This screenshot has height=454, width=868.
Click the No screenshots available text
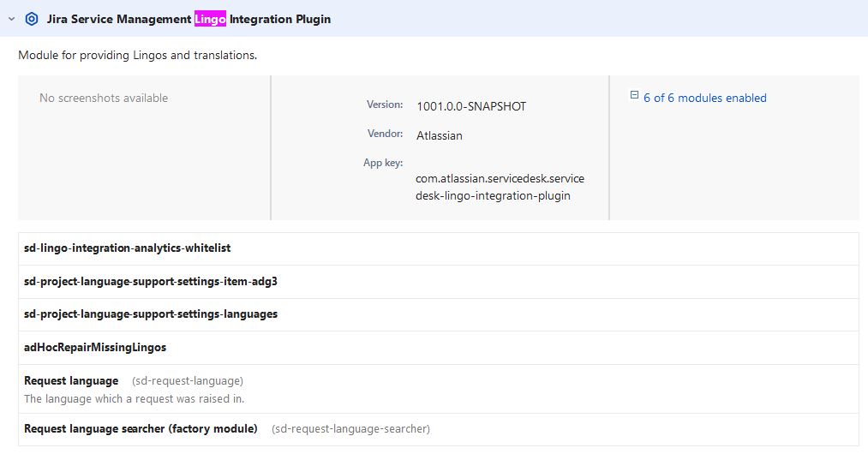pyautogui.click(x=104, y=98)
